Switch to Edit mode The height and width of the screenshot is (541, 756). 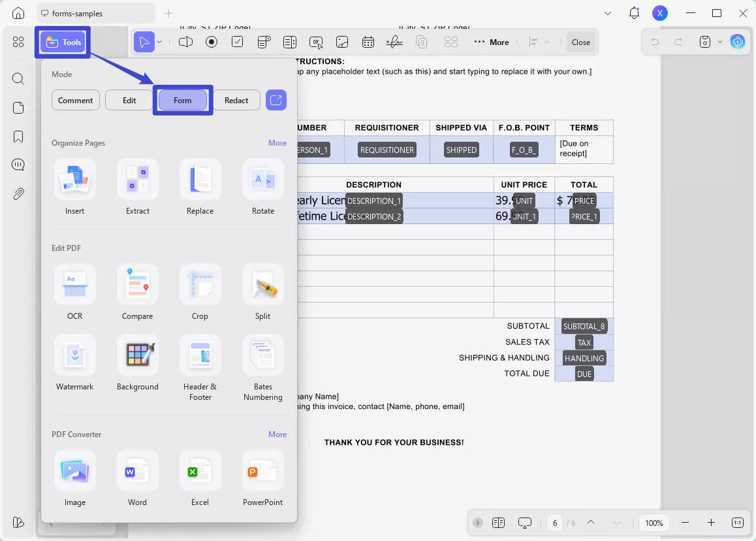pos(129,100)
